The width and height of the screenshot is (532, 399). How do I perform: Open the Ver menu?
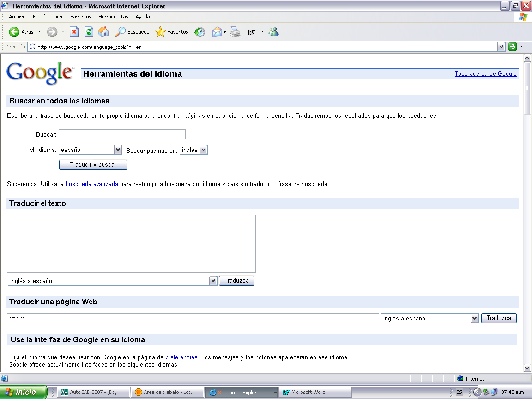59,17
